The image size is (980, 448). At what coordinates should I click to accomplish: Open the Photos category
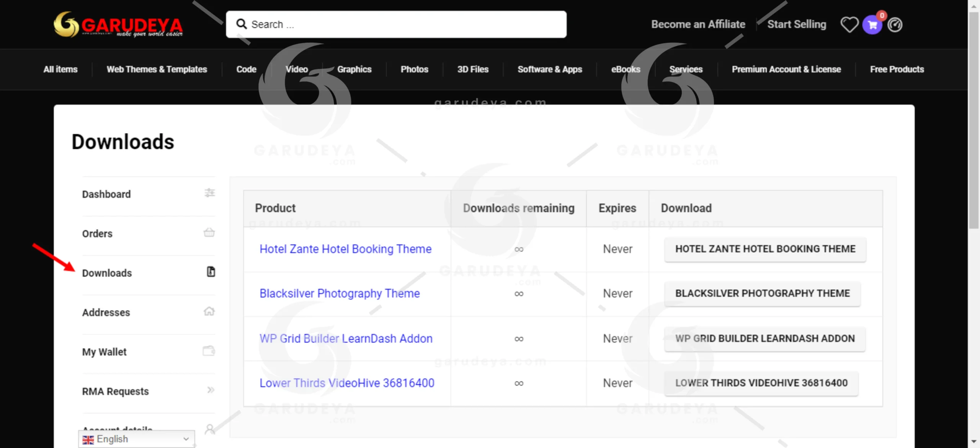(x=415, y=69)
